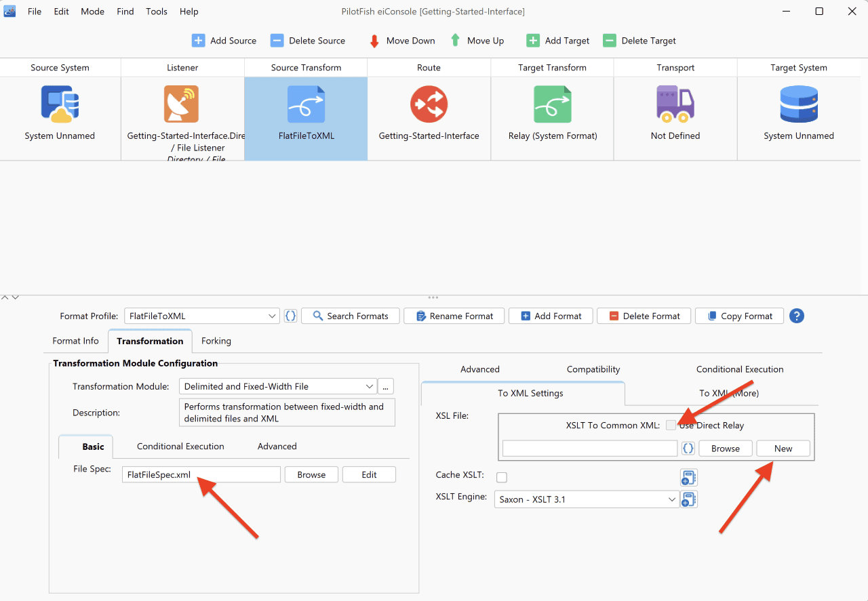Click braces icon beside XSL file field
This screenshot has height=601, width=868.
click(x=688, y=449)
